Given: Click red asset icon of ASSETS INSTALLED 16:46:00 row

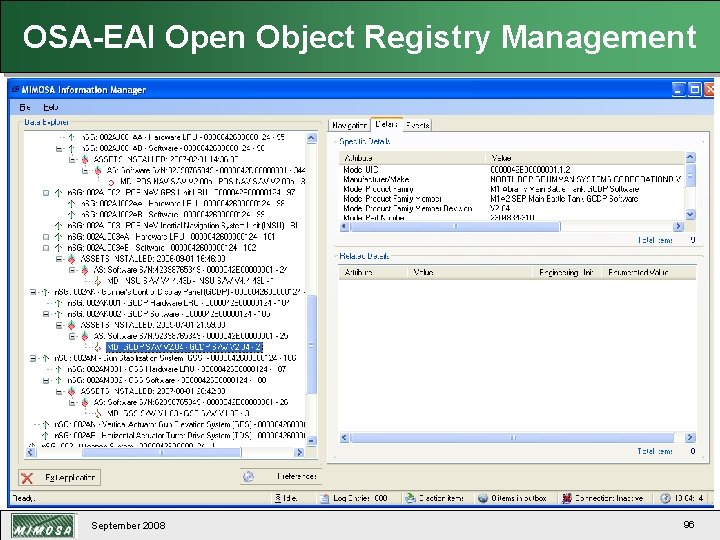Looking at the screenshot, I should (x=72, y=259).
